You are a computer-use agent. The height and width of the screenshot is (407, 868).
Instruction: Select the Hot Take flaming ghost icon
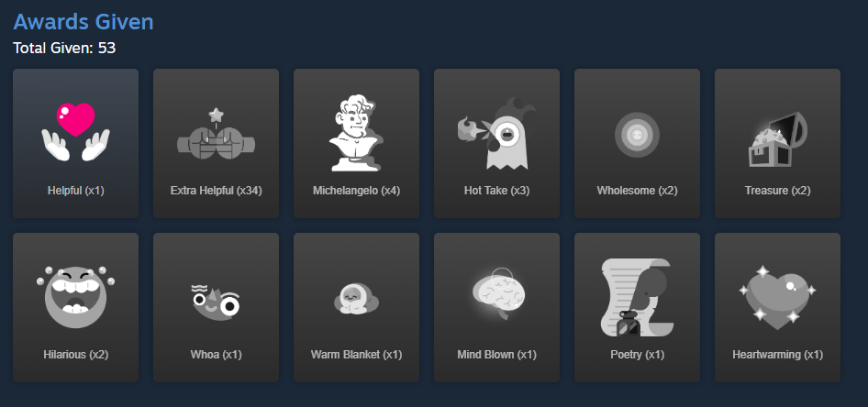click(496, 134)
